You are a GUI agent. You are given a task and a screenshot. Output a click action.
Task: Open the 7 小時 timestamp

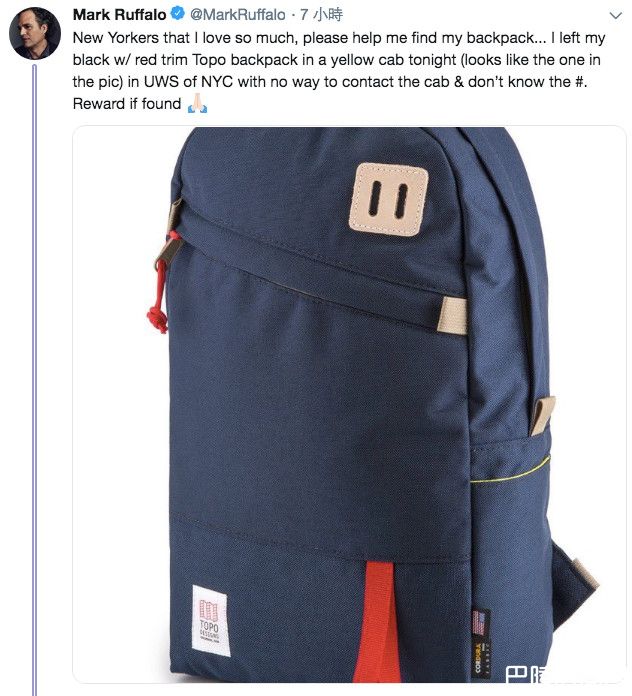coord(321,15)
